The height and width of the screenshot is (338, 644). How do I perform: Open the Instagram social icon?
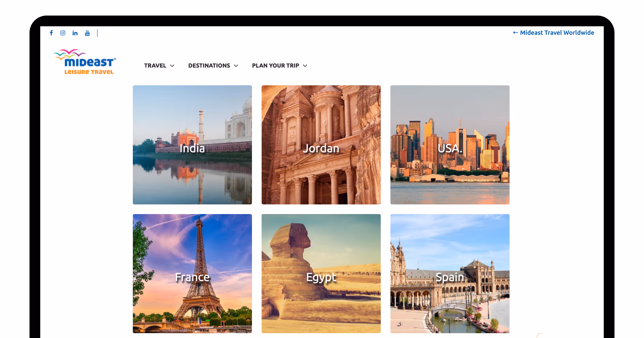pos(63,33)
